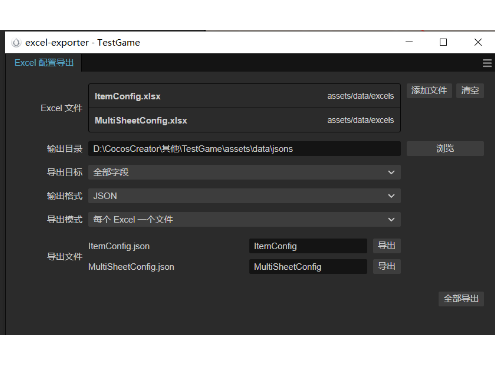
Task: Click the 添加文件 button
Action: tap(429, 90)
